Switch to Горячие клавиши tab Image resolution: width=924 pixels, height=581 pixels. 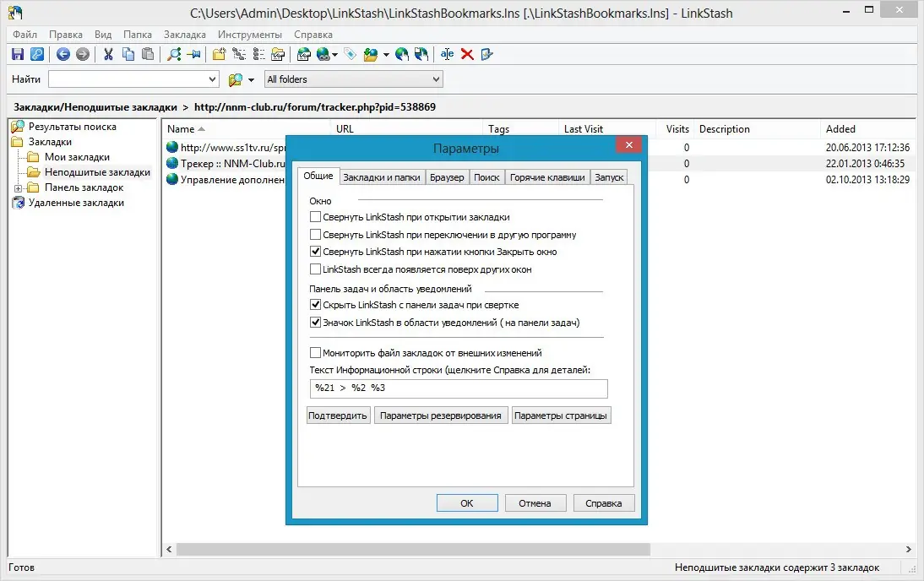tap(547, 177)
